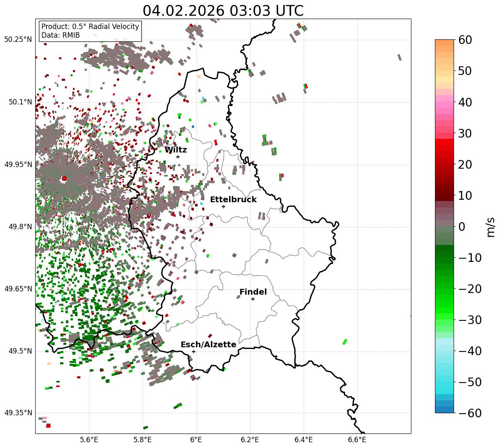Click the 50.1°N latitude label
Screen dimensions: 500x448
[20, 102]
